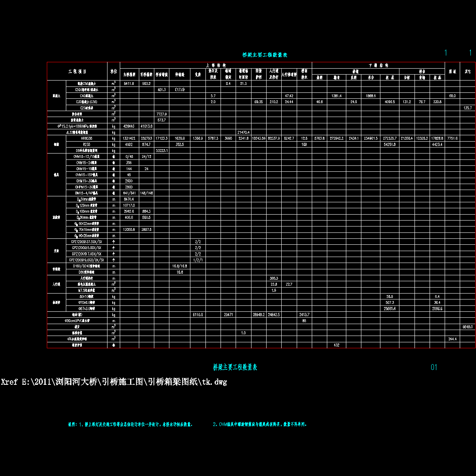Image resolution: width=476 pixels, height=476 pixels.
Task: Click the value 560.5 in the 90mm pipe row
Action: [x=146, y=217]
